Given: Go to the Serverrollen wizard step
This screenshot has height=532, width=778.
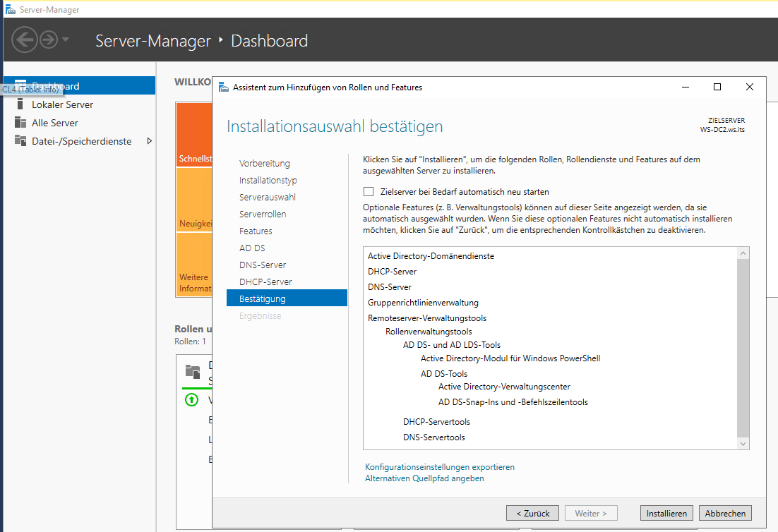Looking at the screenshot, I should (263, 214).
